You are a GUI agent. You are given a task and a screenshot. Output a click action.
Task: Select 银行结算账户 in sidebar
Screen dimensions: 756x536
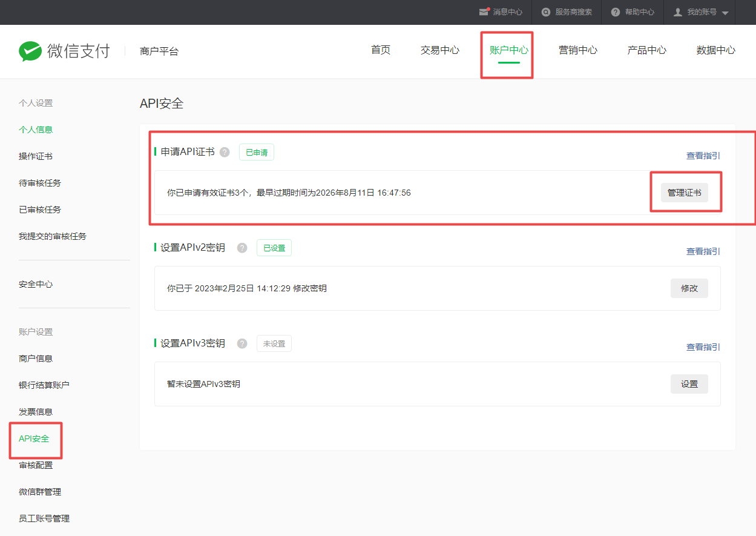point(44,385)
